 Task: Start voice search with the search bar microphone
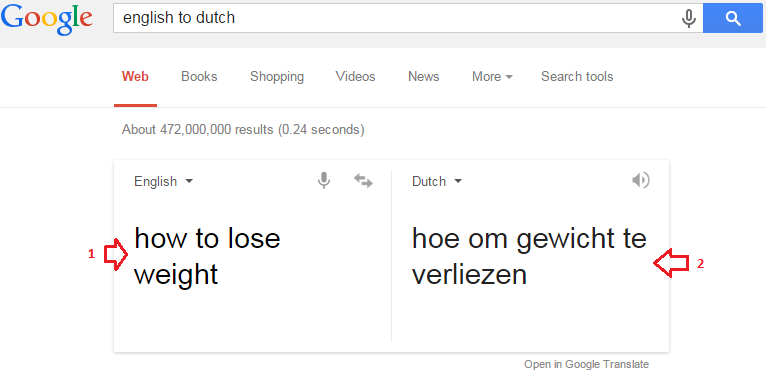click(689, 19)
